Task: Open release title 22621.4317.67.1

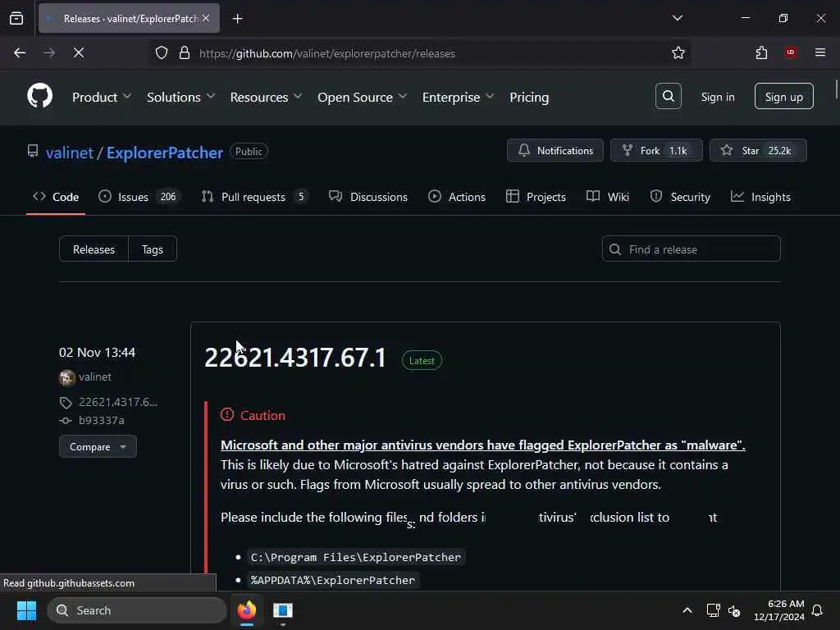Action: (294, 358)
